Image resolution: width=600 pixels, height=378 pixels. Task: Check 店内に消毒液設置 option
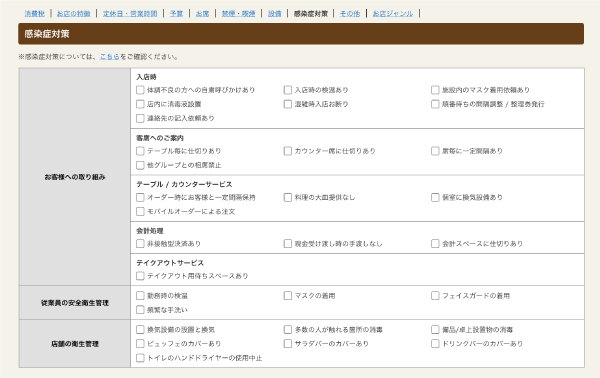(140, 104)
